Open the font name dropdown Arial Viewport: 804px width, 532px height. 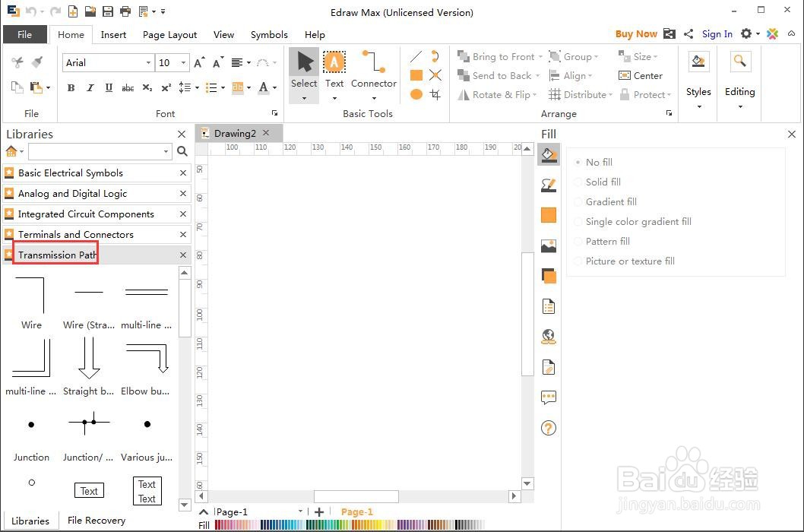coord(148,62)
